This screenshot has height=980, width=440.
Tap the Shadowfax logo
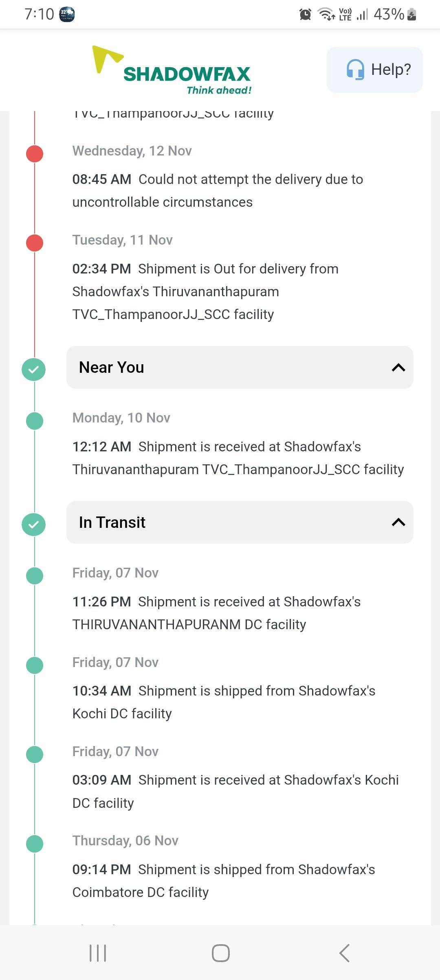click(172, 70)
